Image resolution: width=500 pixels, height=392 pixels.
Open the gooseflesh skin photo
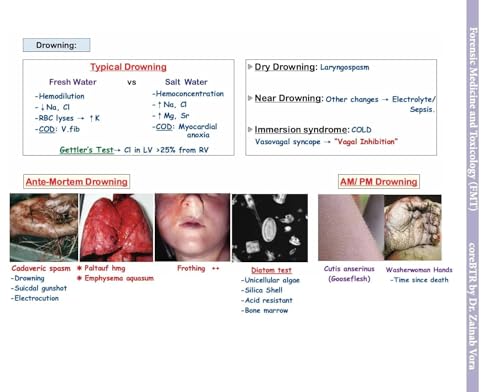click(351, 227)
